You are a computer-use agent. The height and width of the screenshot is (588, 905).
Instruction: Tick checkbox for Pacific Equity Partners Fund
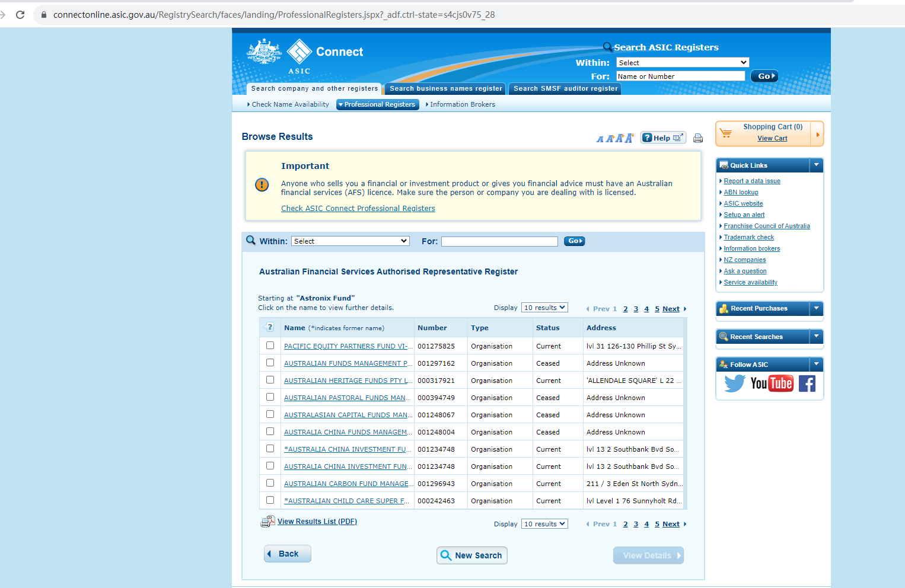pos(270,346)
